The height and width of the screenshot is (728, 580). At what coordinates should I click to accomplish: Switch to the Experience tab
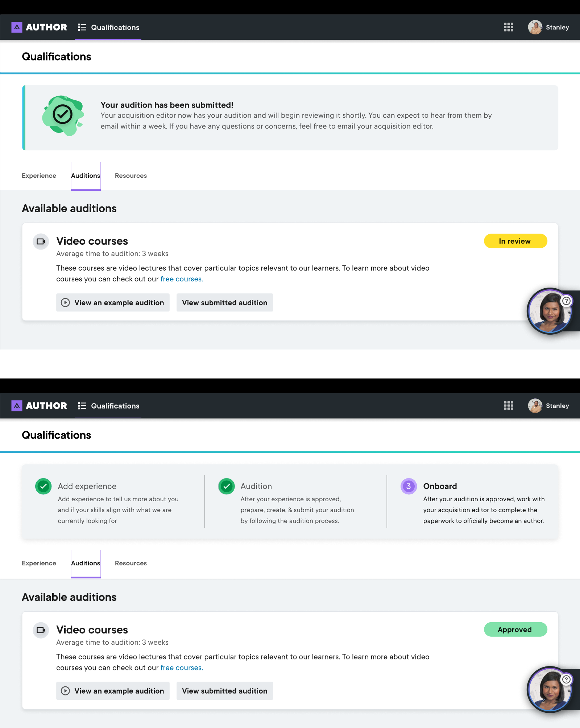39,176
